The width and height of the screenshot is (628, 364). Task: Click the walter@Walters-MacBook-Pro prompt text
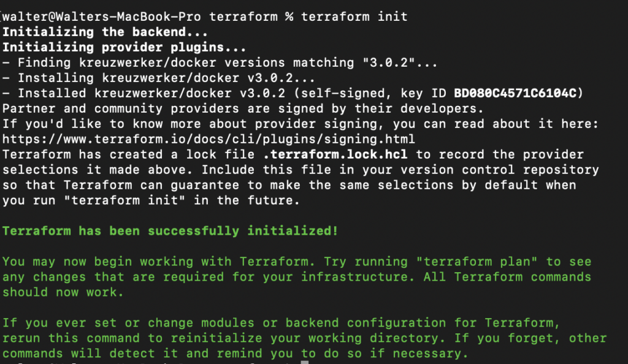click(102, 17)
